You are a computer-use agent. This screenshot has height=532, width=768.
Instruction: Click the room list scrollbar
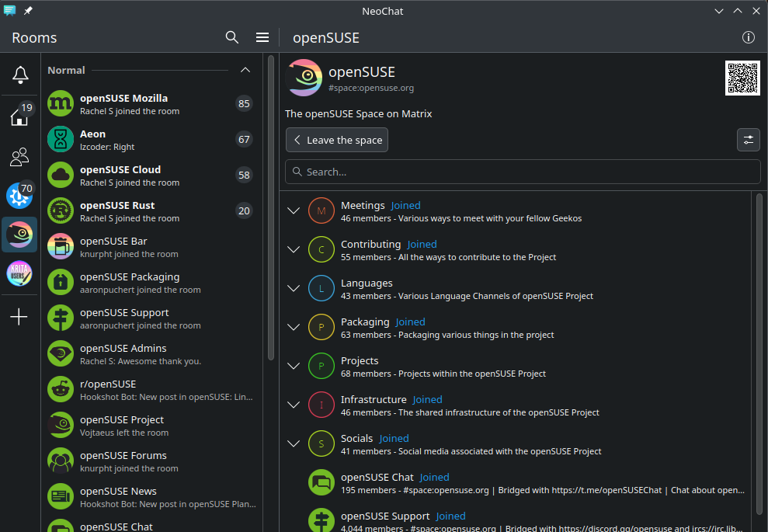pos(269,210)
